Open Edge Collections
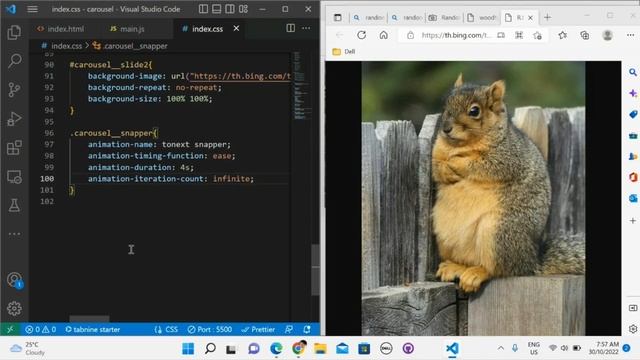Image resolution: width=640 pixels, height=360 pixels. tap(584, 35)
